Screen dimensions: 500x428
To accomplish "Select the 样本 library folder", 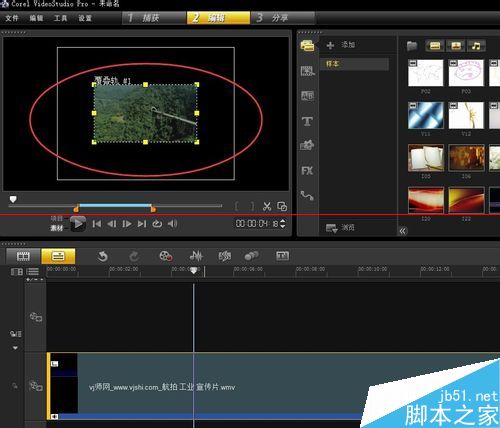I will pos(355,64).
